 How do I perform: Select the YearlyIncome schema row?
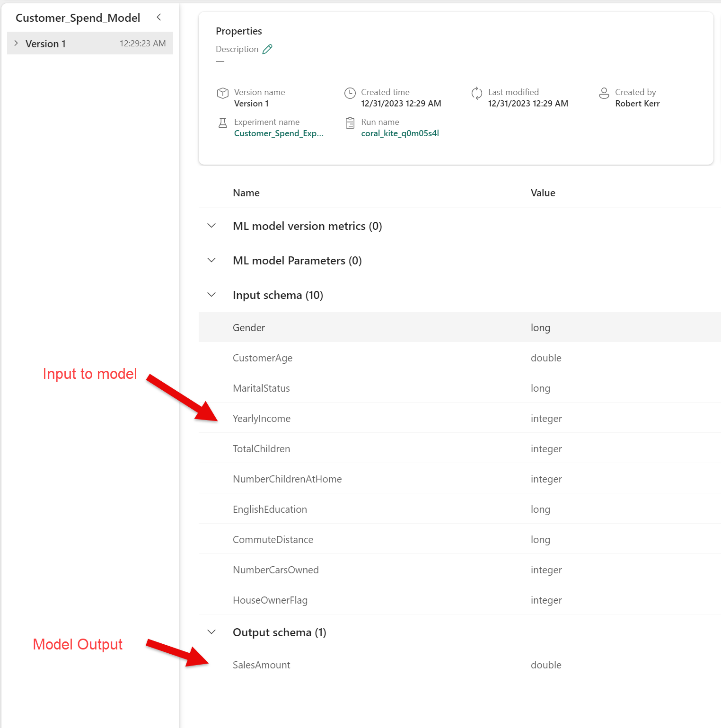(262, 419)
